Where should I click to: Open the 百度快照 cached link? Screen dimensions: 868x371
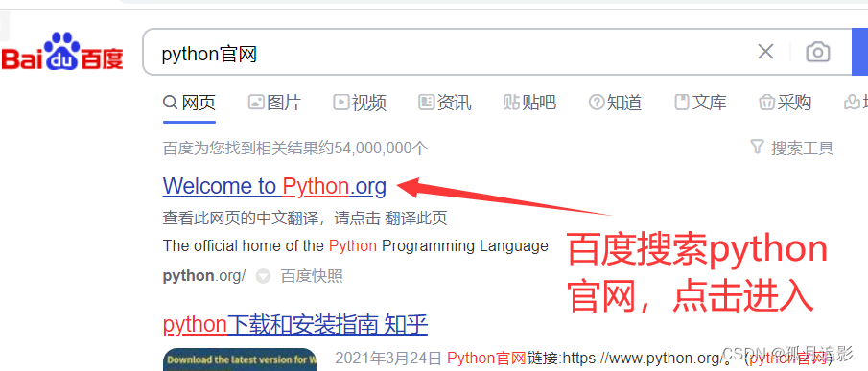click(x=312, y=276)
